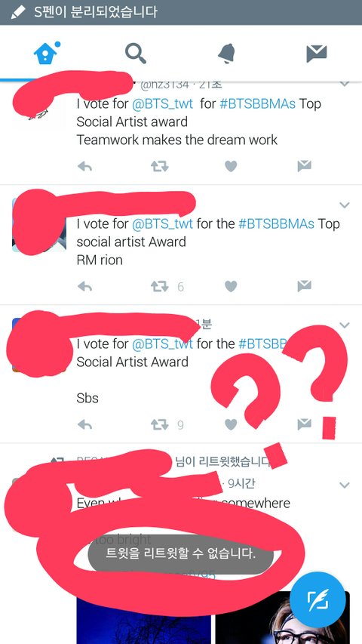Reply to the 'Teamwork makes the dream work' tweet
This screenshot has width=362, height=644.
(84, 166)
